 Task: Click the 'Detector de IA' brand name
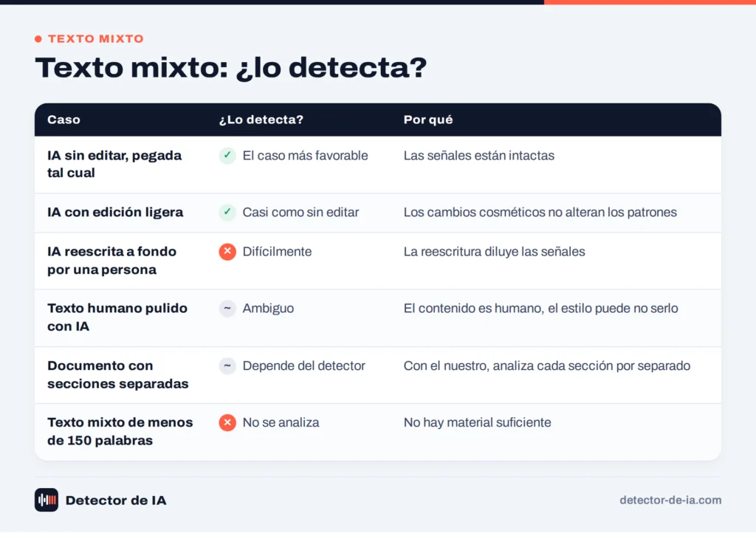[116, 501]
